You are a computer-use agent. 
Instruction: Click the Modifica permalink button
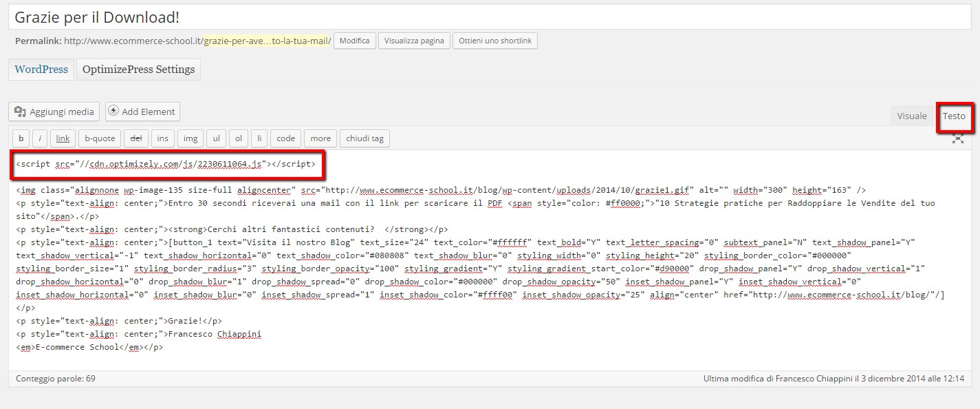point(355,41)
